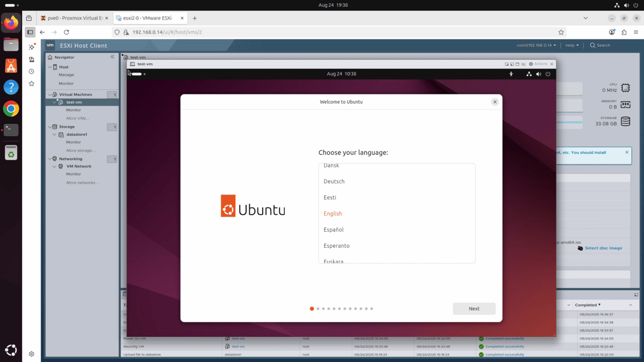Open the Firefox extensions icon
Image resolution: width=644 pixels, height=362 pixels.
[624, 32]
